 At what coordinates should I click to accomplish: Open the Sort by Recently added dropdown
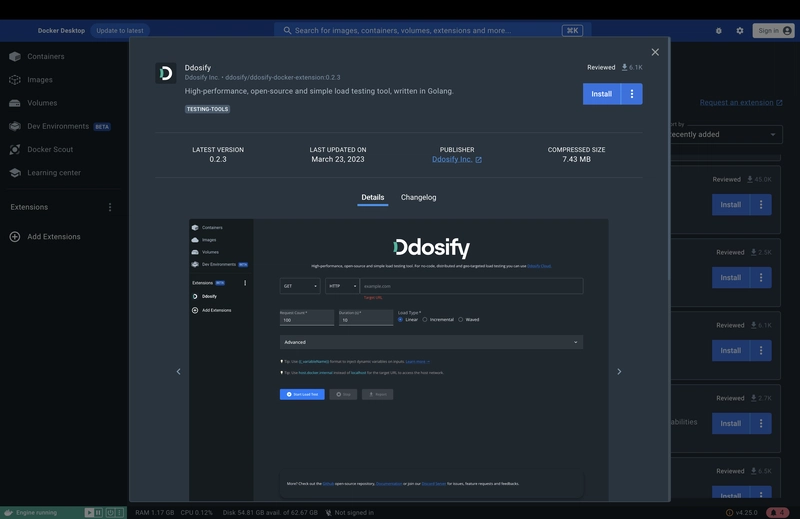tap(725, 135)
